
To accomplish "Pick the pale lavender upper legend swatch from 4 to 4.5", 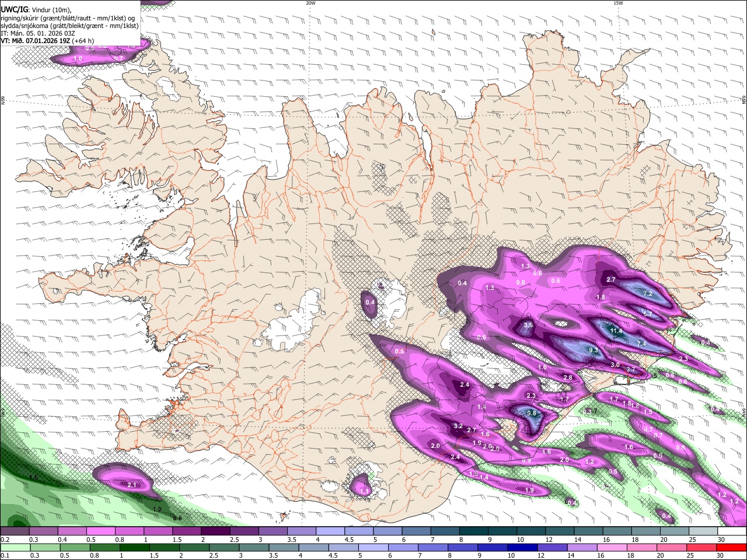I will click(330, 531).
